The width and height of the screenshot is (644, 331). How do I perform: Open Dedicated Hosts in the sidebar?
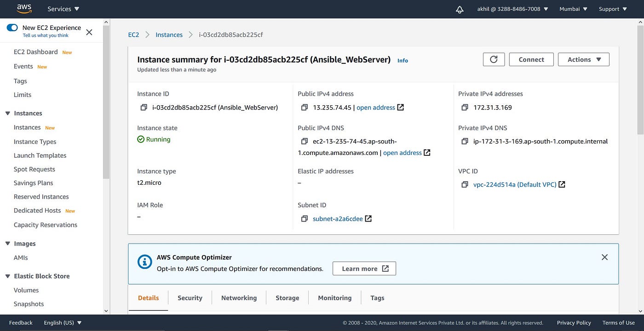[x=37, y=211]
